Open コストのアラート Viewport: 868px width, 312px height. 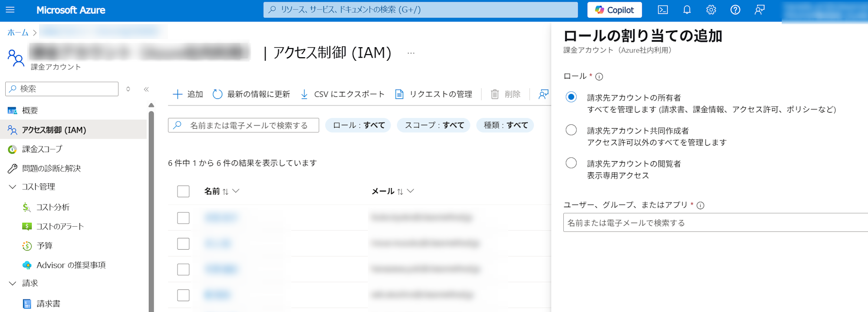point(60,226)
